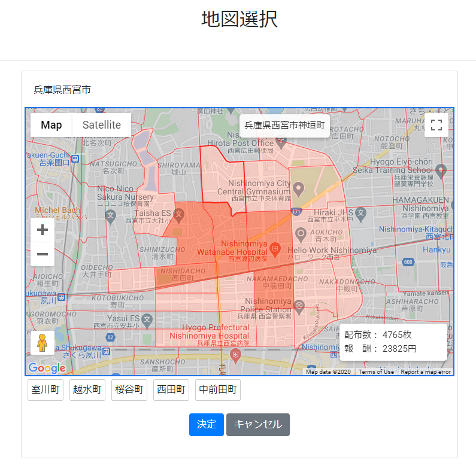Select the 室川町 area tag
476x466 pixels.
click(46, 390)
